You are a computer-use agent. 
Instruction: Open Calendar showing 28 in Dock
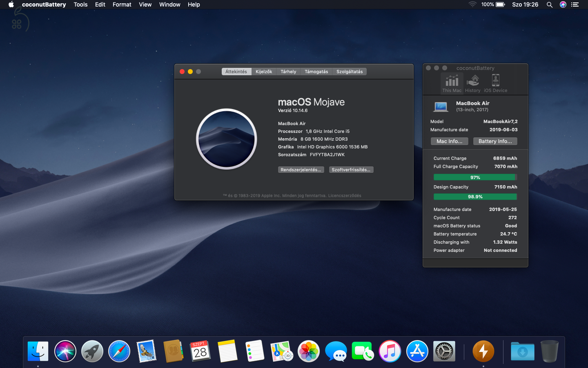(x=200, y=351)
